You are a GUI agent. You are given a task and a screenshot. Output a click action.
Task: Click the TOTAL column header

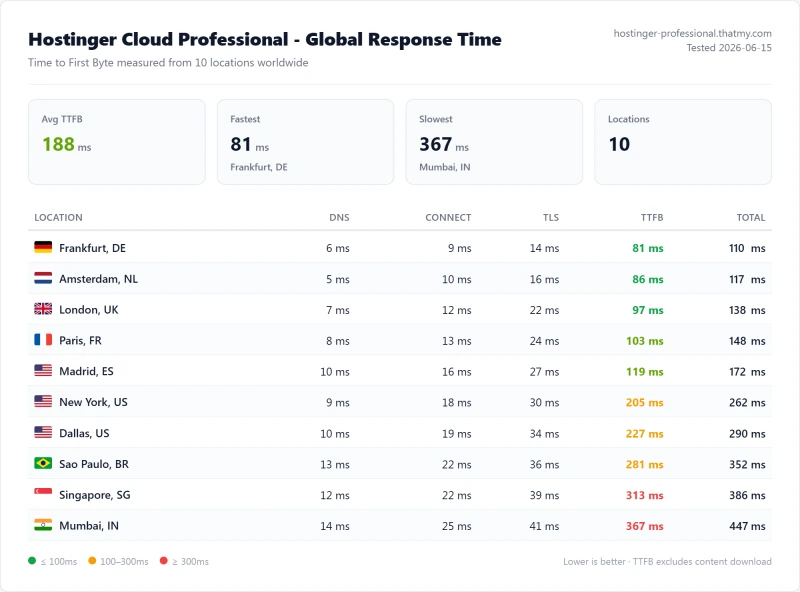coord(751,217)
